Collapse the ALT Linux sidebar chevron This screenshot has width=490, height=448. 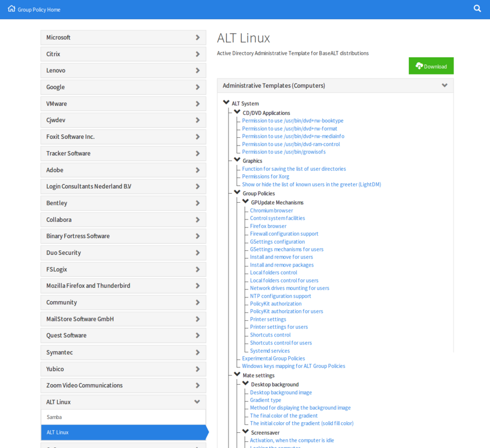pyautogui.click(x=197, y=402)
